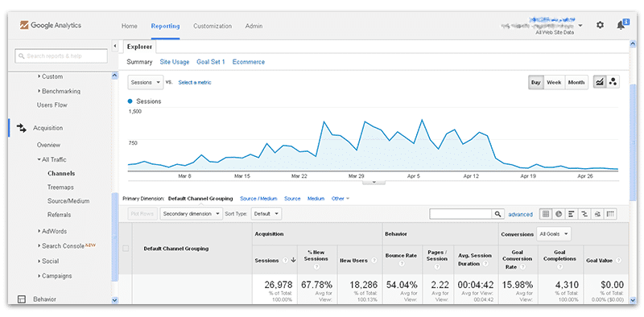Open the Secondary dimension dropdown
Image resolution: width=644 pixels, height=317 pixels.
click(x=191, y=213)
